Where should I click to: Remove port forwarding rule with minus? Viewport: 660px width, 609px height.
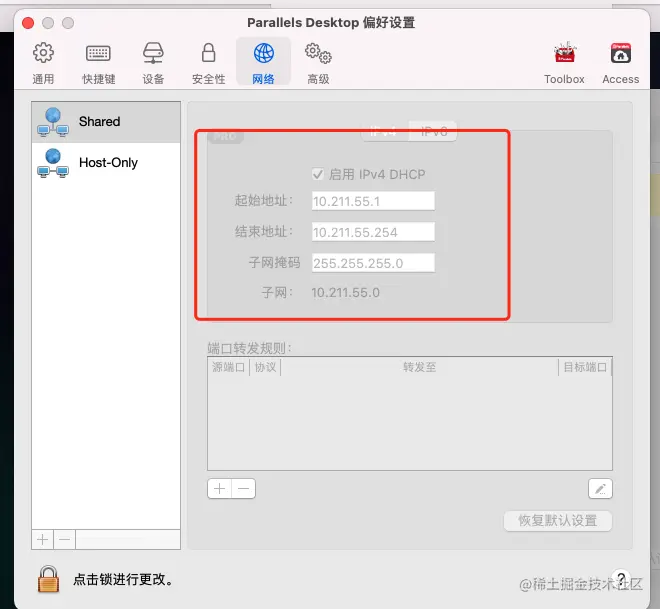pyautogui.click(x=243, y=489)
